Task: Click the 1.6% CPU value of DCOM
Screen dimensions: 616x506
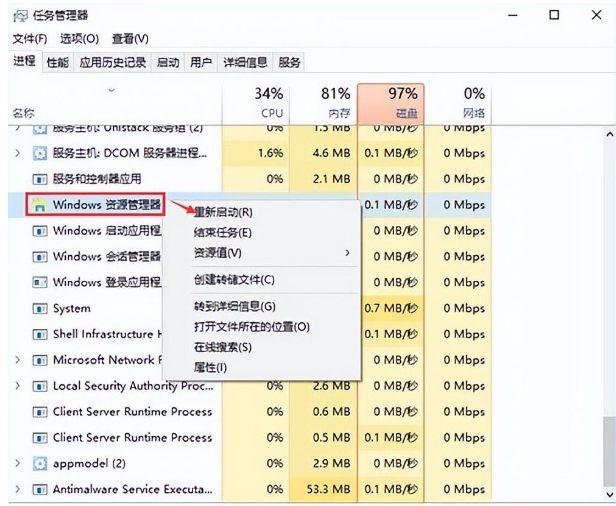Action: click(x=270, y=153)
